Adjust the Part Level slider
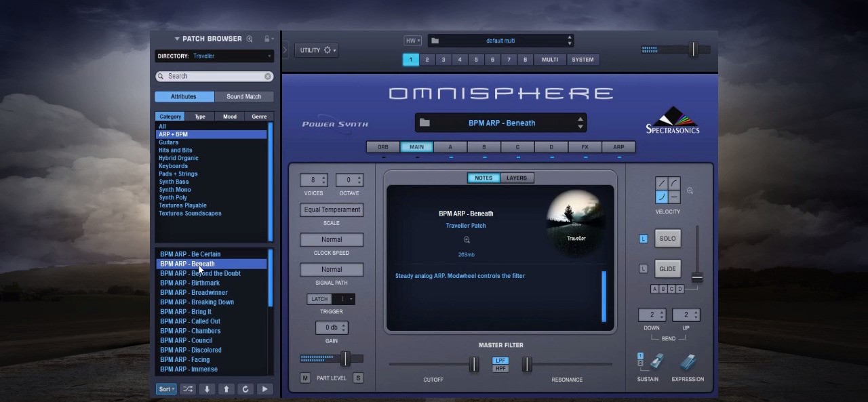The height and width of the screenshot is (402, 868). coord(345,359)
